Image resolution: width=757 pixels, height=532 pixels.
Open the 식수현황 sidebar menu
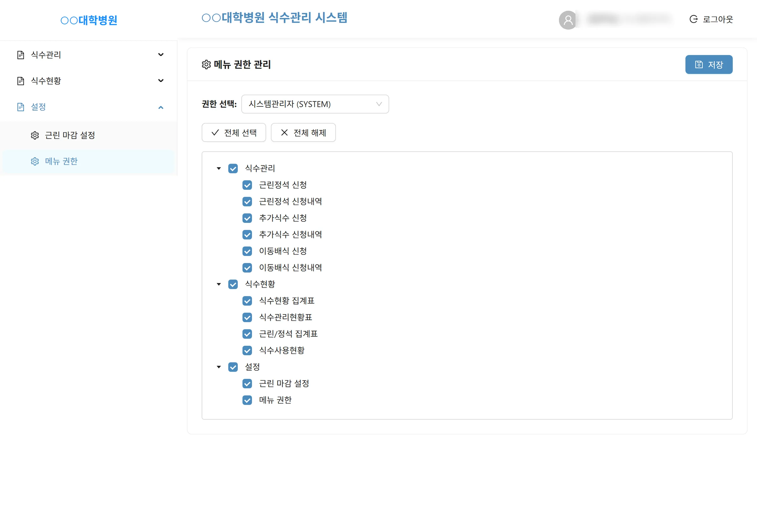[x=88, y=81]
